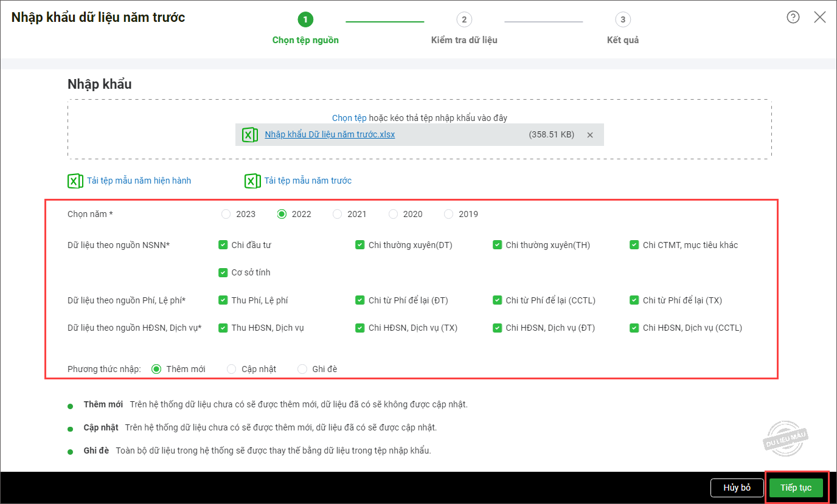Click Excel icon beside uploaded file name

(249, 135)
